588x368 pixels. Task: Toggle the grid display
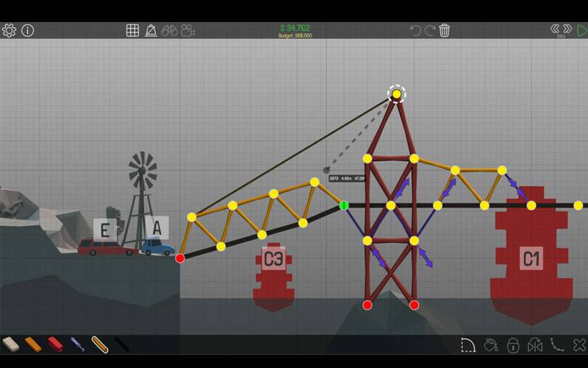pos(132,30)
